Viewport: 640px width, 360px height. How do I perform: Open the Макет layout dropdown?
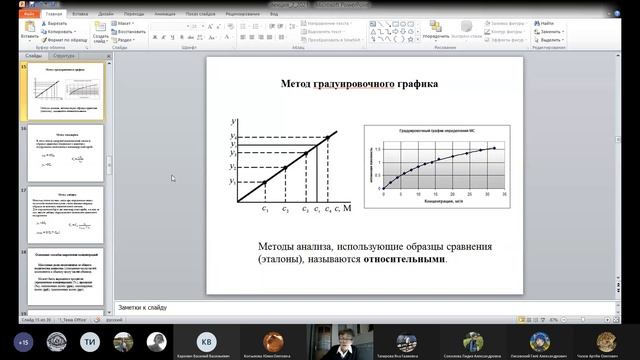tap(122, 23)
